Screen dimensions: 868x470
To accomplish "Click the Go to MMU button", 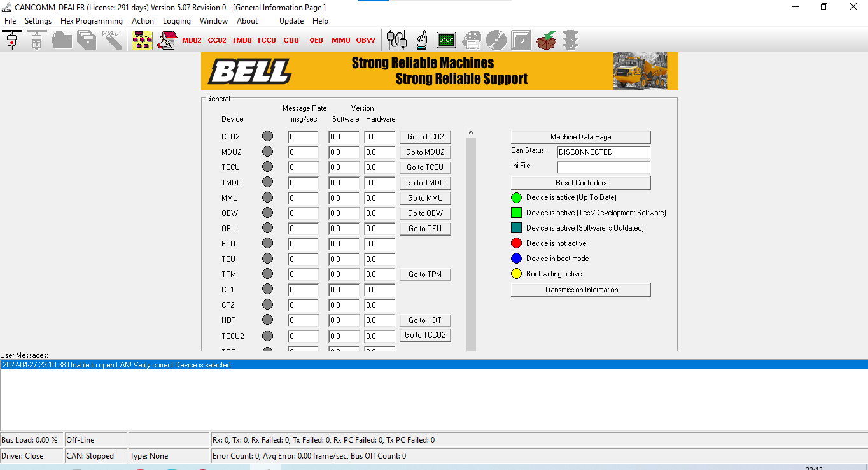I will (x=425, y=197).
